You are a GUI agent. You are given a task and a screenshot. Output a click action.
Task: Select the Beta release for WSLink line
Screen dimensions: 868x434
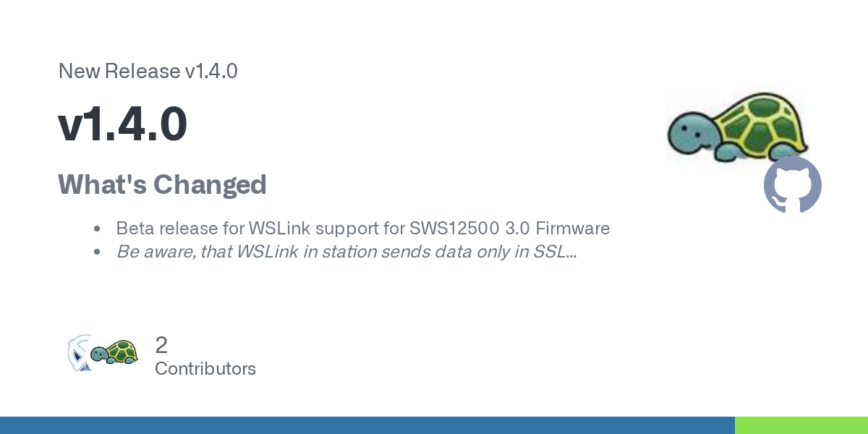click(x=363, y=229)
